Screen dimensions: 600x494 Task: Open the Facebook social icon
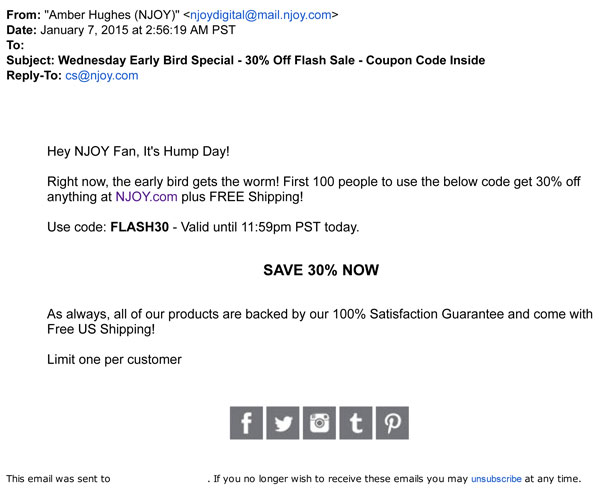[x=246, y=422]
